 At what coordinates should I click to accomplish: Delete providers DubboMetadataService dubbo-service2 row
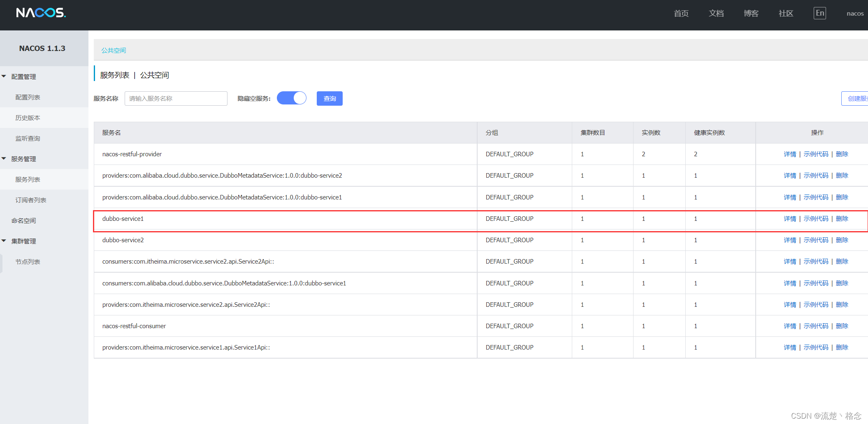point(842,176)
